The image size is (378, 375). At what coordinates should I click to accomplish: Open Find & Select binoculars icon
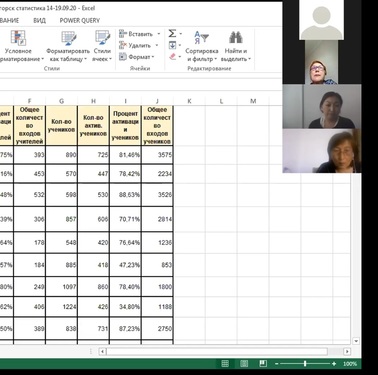pyautogui.click(x=236, y=37)
